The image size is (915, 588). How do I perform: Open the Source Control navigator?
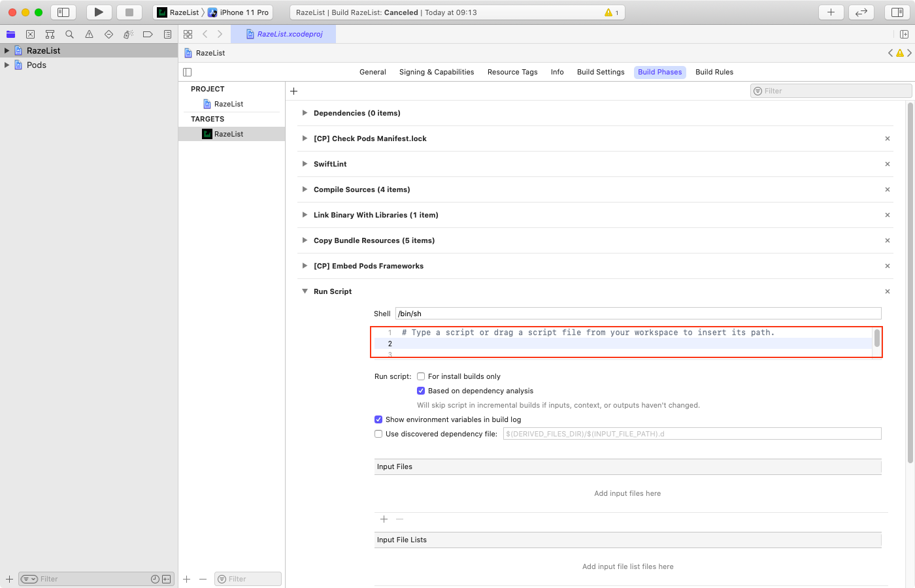point(30,34)
